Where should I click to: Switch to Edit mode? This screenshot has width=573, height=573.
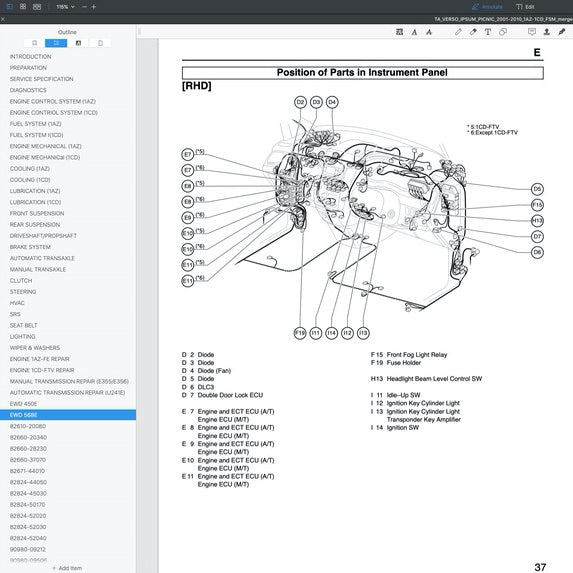point(525,7)
